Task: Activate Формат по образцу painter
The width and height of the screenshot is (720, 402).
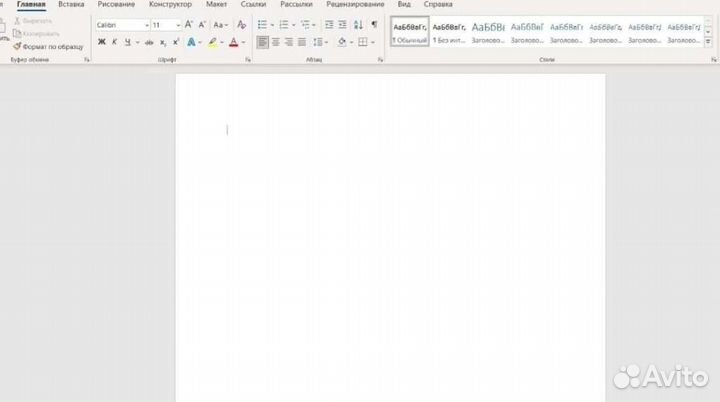Action: coord(49,46)
